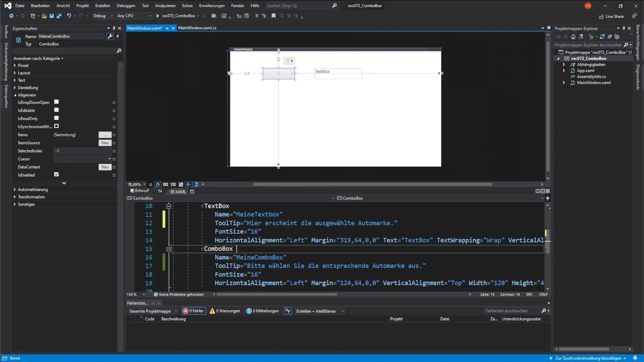Toggle the fx effects button in the designer

tap(158, 184)
